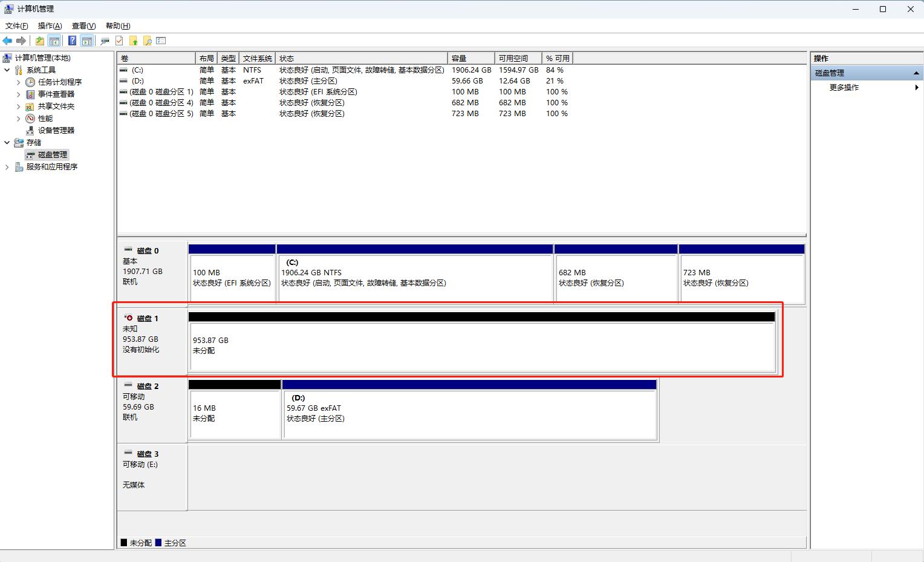This screenshot has width=924, height=562.
Task: Click the blue Back arrow in toolbar
Action: coord(7,41)
